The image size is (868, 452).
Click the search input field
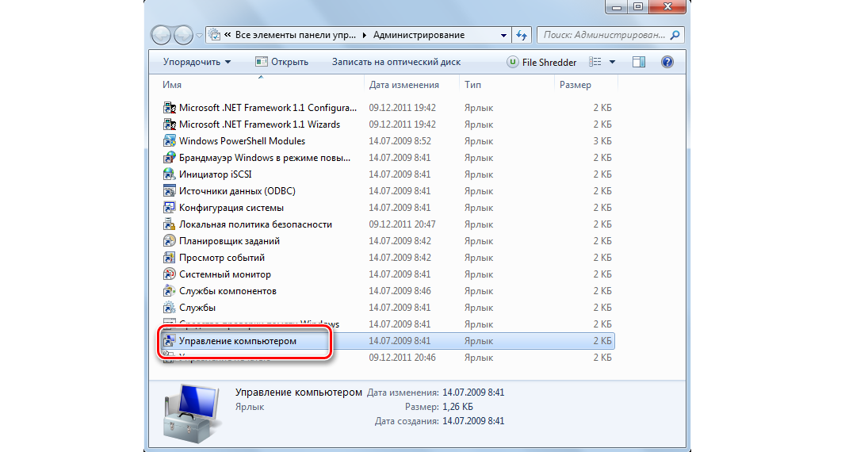click(x=602, y=36)
